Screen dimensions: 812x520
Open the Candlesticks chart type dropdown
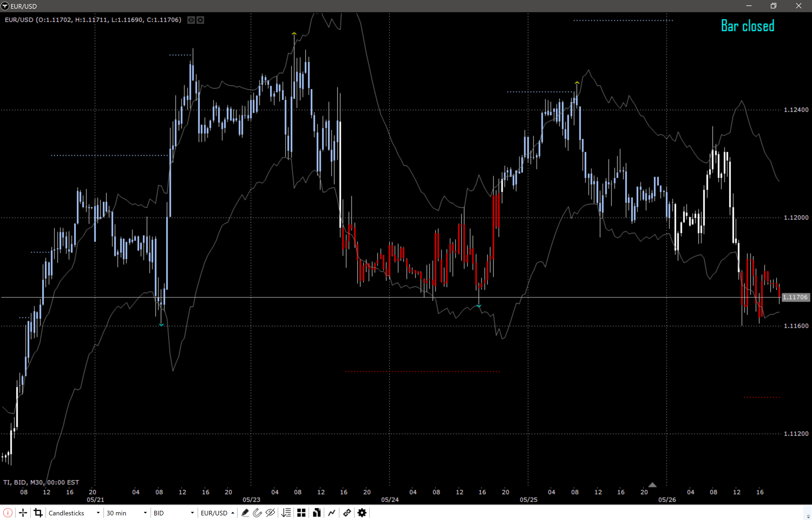(x=74, y=513)
